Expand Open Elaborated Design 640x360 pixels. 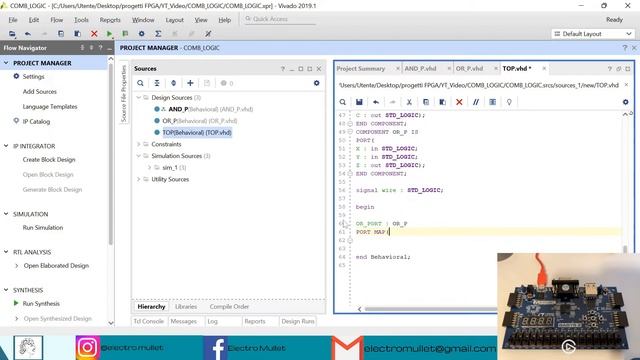[x=16, y=266]
